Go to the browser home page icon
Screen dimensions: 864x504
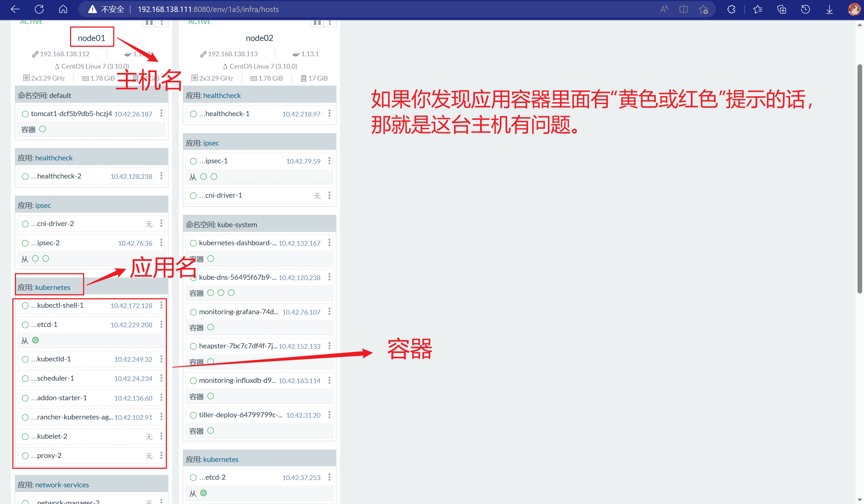point(63,9)
